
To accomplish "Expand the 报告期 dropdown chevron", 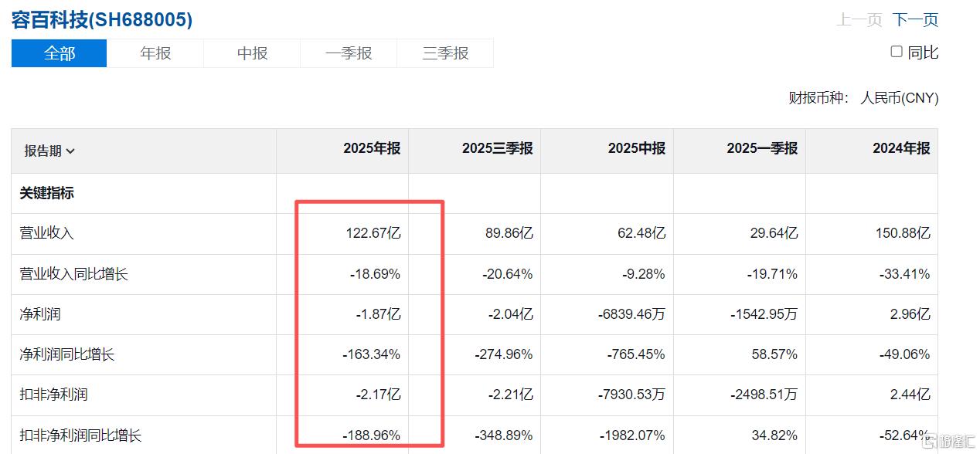I will point(70,151).
